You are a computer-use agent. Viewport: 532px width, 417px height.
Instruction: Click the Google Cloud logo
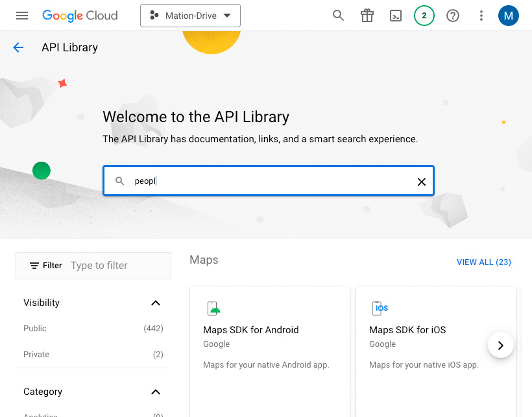coord(80,16)
